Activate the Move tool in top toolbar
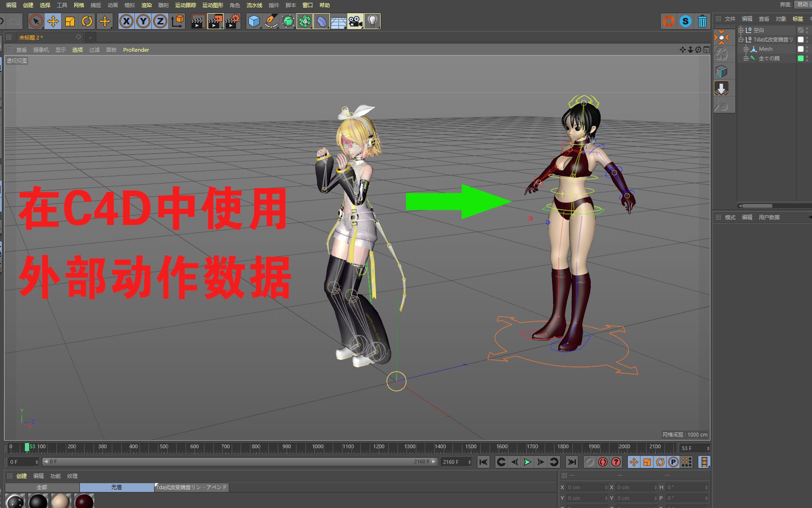Image resolution: width=812 pixels, height=508 pixels. [53, 21]
